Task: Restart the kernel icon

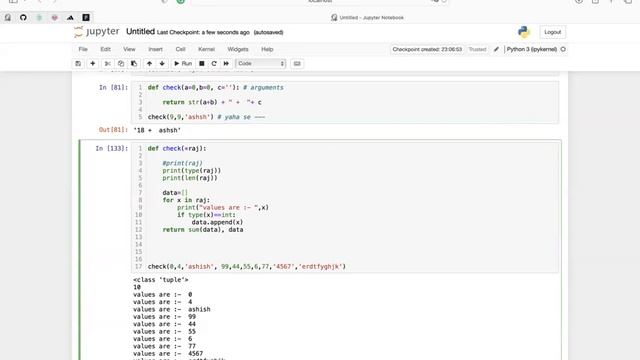Action: [214, 64]
